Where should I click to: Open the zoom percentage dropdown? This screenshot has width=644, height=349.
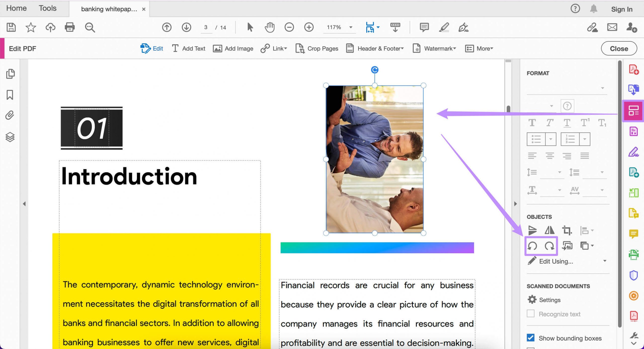[350, 27]
